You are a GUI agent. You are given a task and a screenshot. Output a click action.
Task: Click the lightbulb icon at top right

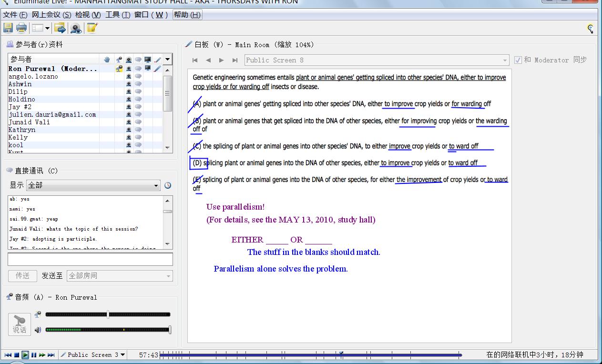point(591,29)
